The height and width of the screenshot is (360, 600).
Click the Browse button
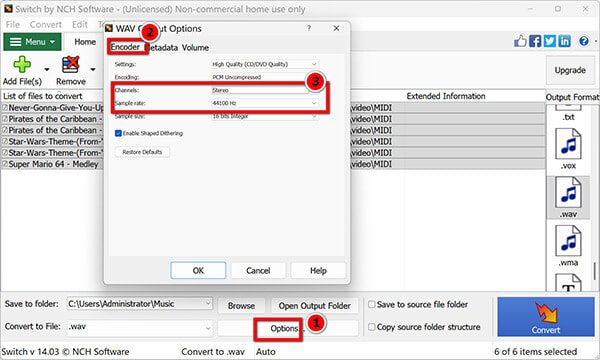click(x=241, y=306)
